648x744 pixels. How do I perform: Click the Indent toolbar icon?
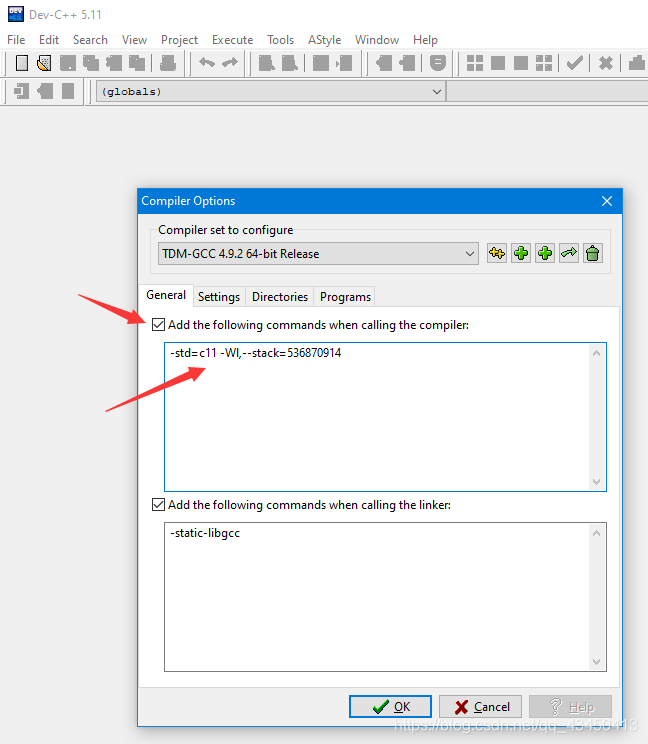[x=321, y=63]
